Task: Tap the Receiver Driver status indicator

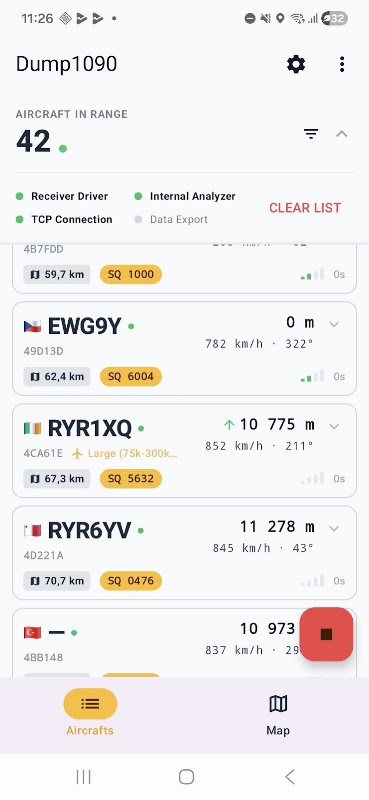Action: tap(62, 196)
